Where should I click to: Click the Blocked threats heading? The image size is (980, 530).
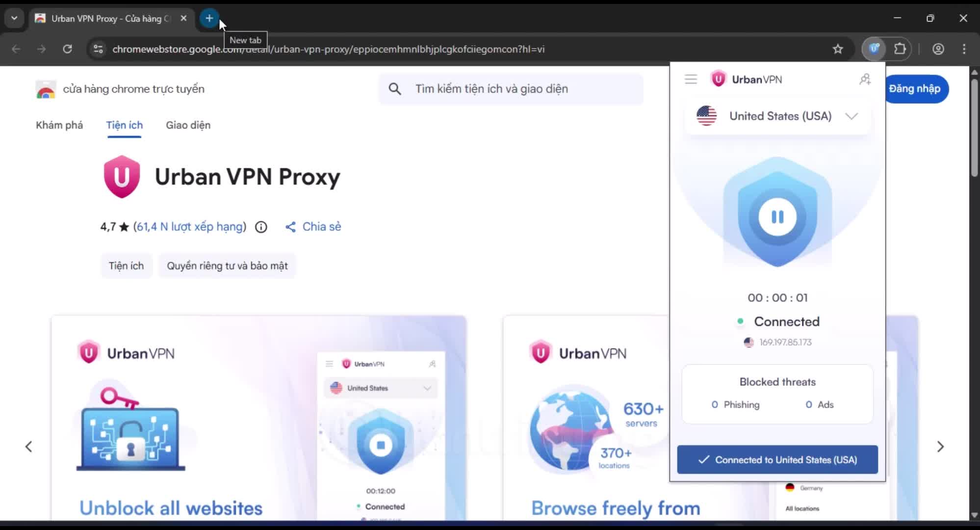[x=777, y=382]
